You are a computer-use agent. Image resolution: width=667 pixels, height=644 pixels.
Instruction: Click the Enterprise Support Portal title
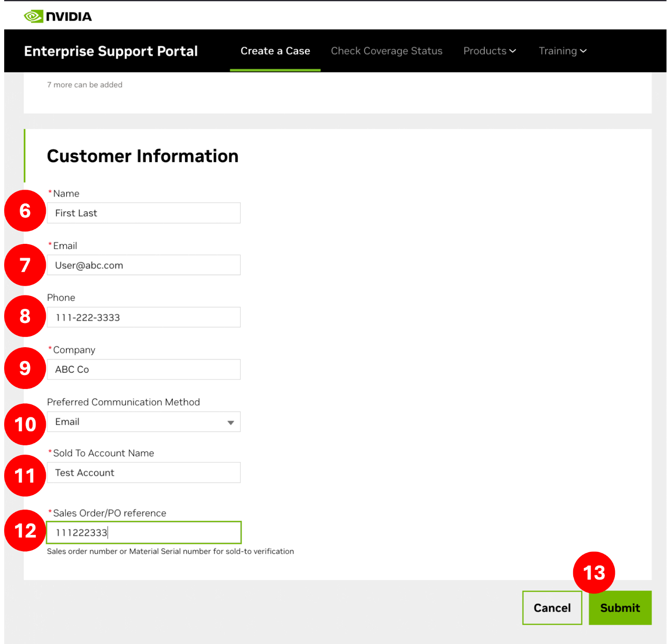pos(111,51)
